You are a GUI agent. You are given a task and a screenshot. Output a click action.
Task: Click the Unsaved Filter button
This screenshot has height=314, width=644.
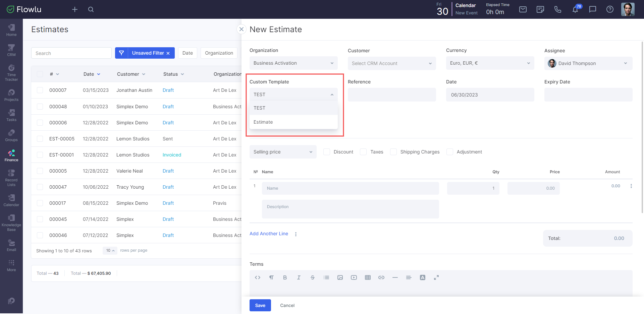pos(145,53)
